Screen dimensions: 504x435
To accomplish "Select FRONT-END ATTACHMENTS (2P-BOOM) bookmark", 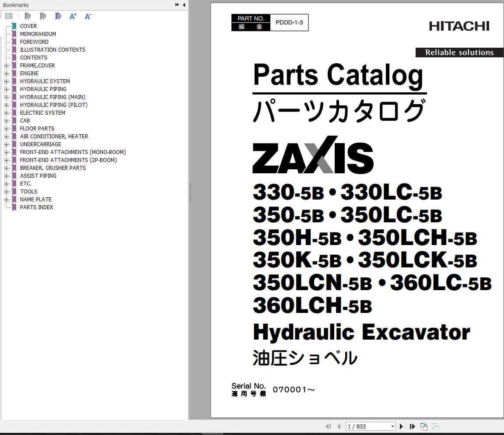I will click(68, 160).
